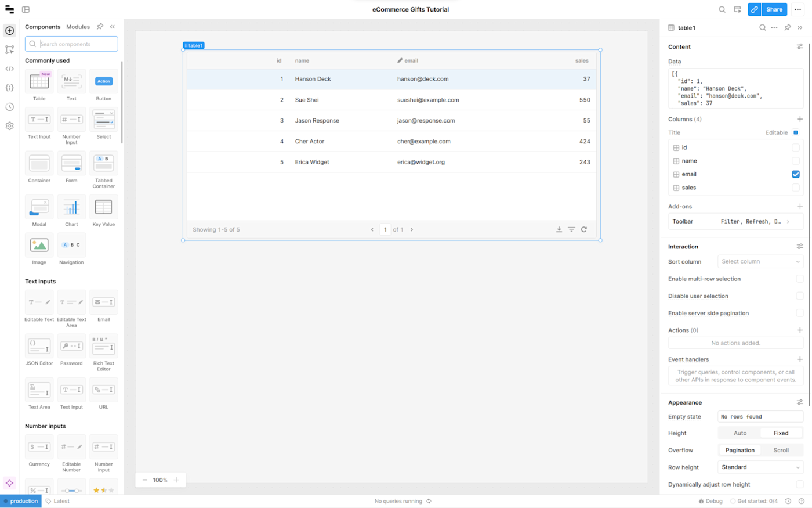
Task: Pin the table1 inspector panel
Action: point(787,28)
